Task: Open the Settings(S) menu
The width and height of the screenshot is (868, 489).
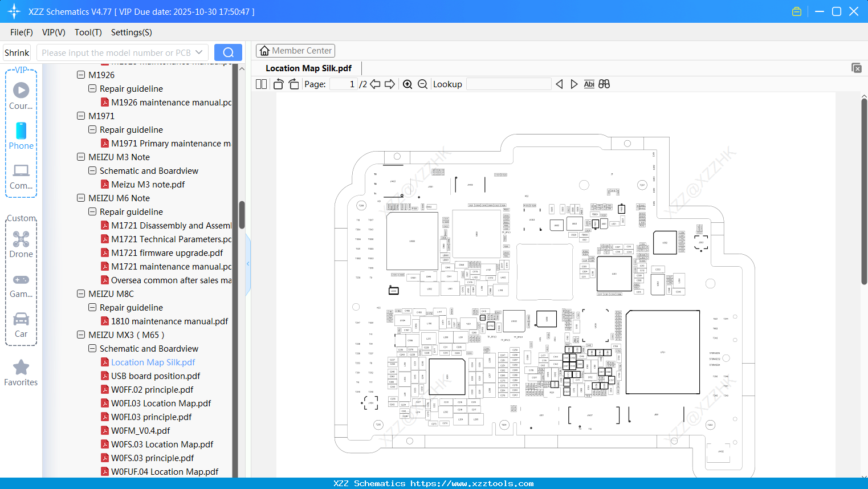Action: 131,32
